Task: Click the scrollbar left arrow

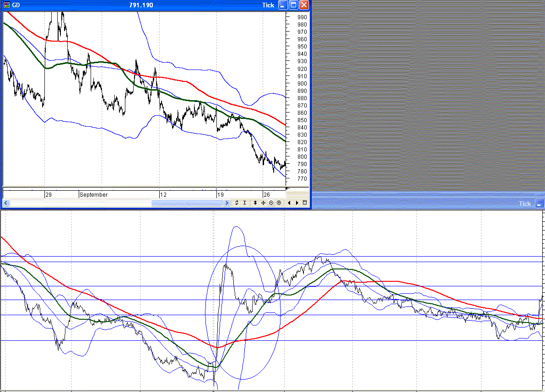Action: [x=6, y=203]
